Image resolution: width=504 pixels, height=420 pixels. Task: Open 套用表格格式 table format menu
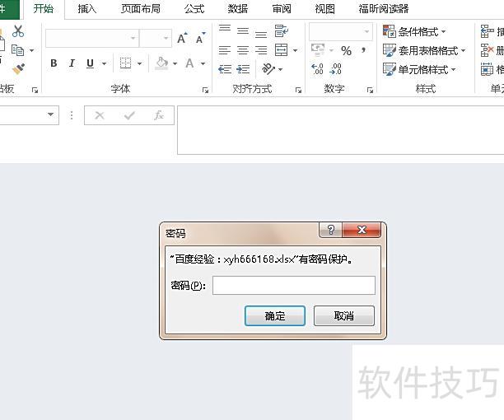tap(424, 50)
